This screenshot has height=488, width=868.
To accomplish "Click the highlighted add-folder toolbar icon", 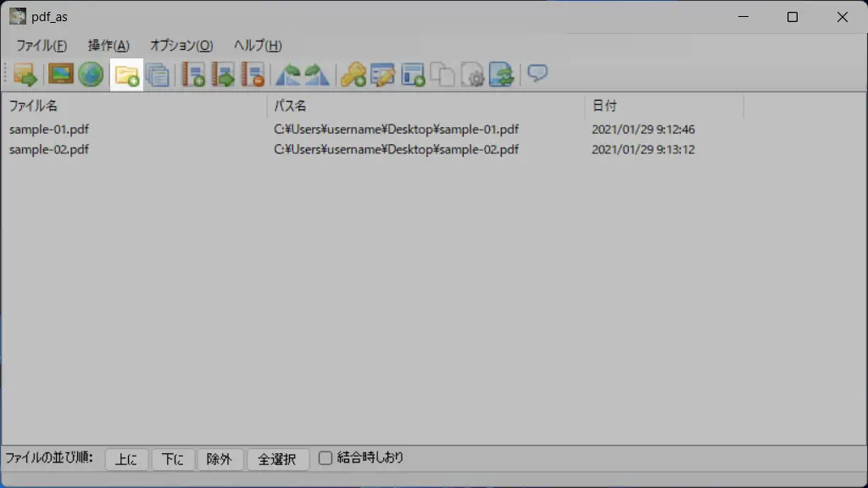I will (x=127, y=75).
